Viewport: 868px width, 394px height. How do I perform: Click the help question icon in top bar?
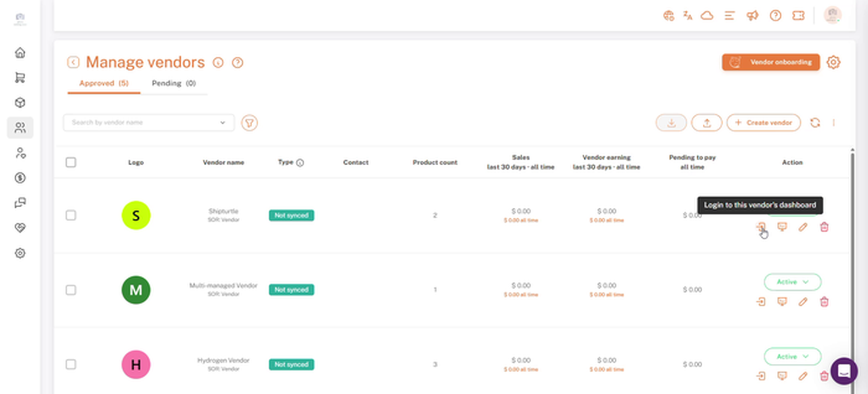(776, 16)
